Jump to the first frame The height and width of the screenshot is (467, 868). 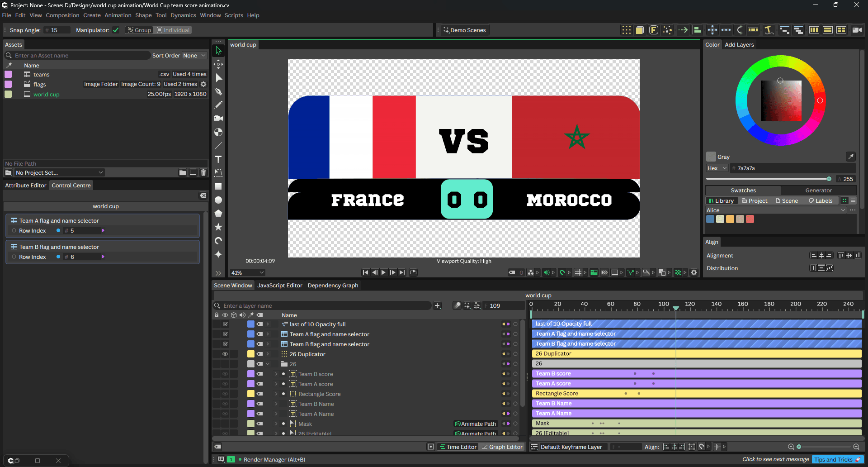tap(365, 272)
